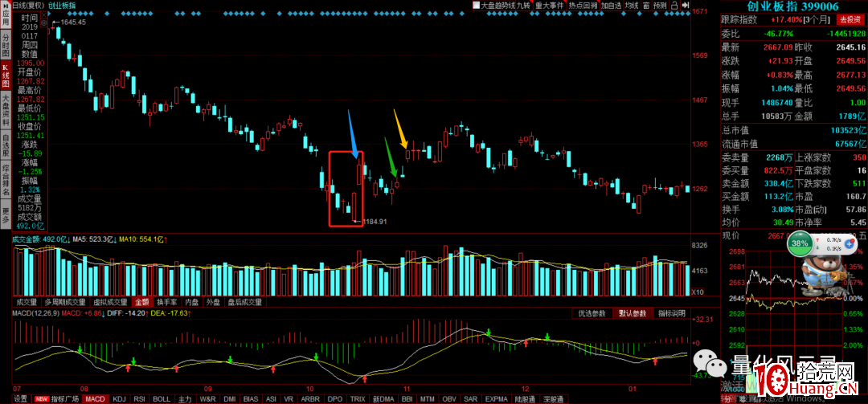Click the 窗 window layout icon
Screen dimensions: 868x404
point(640,5)
